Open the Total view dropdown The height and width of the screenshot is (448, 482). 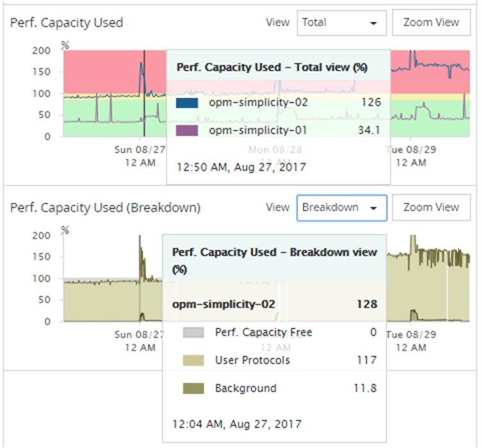(341, 22)
